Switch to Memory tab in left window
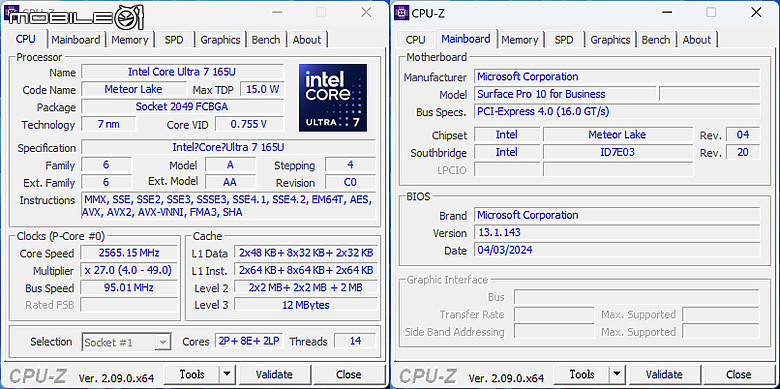This screenshot has width=780, height=389. pos(130,40)
